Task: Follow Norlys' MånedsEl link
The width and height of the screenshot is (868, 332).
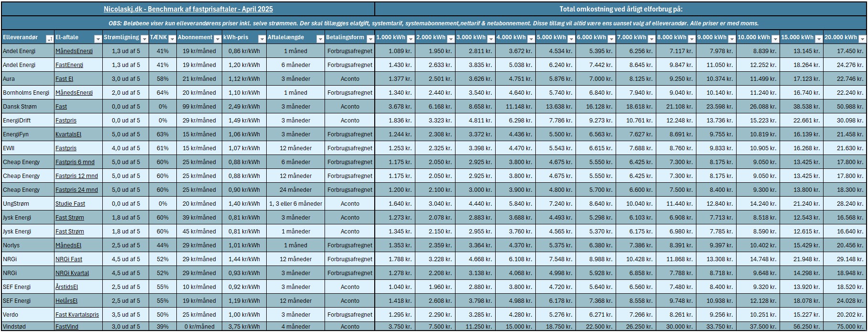Action: click(68, 245)
